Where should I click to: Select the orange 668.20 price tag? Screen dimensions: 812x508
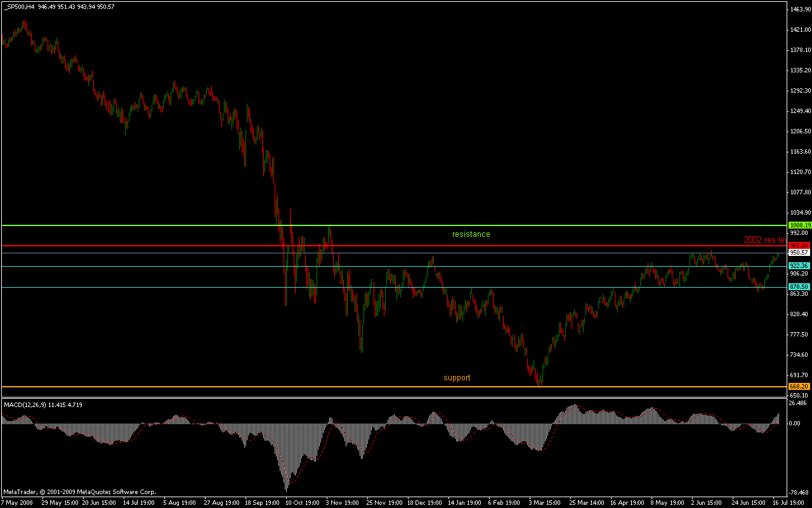point(799,387)
